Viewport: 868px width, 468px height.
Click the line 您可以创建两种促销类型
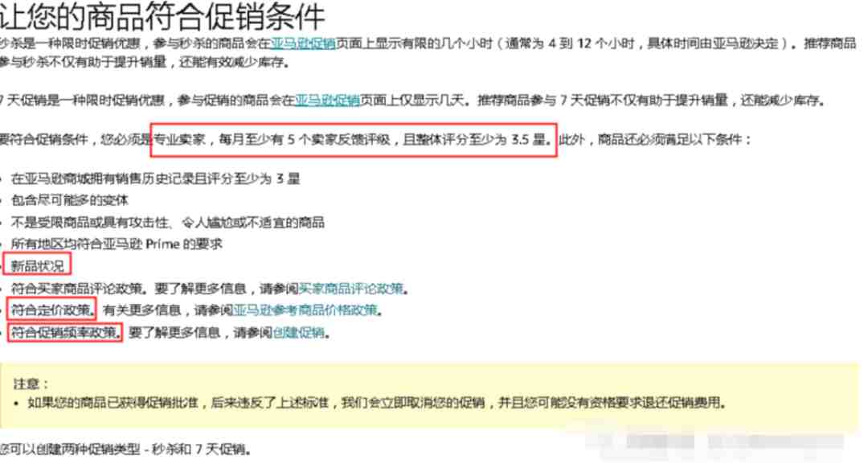point(125,450)
